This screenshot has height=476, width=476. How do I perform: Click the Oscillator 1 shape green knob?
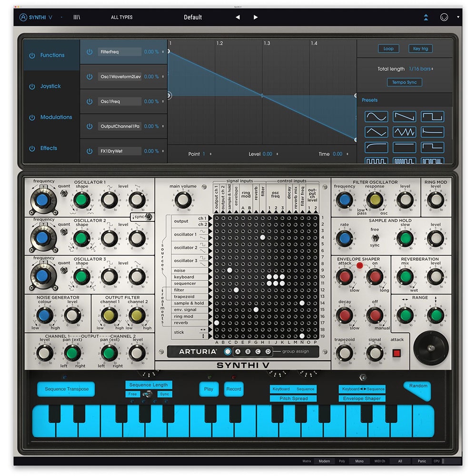(x=81, y=200)
